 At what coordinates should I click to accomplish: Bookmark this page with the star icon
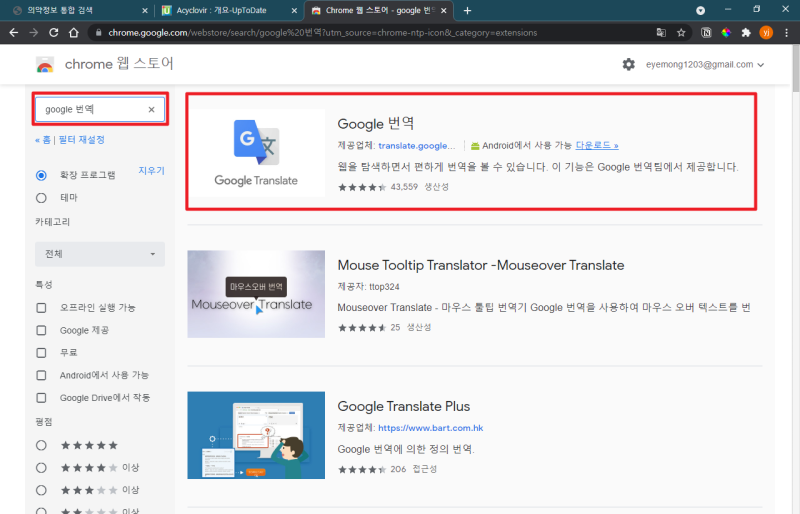click(x=681, y=33)
